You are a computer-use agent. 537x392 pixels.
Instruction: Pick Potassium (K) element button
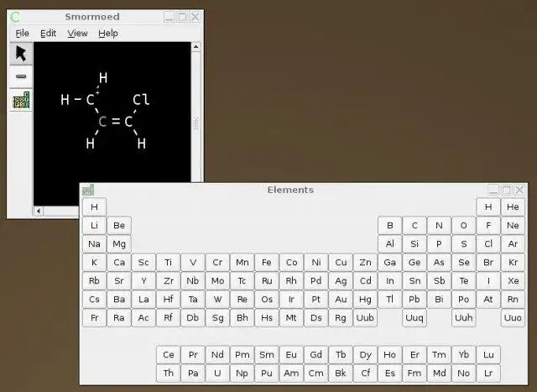point(94,263)
